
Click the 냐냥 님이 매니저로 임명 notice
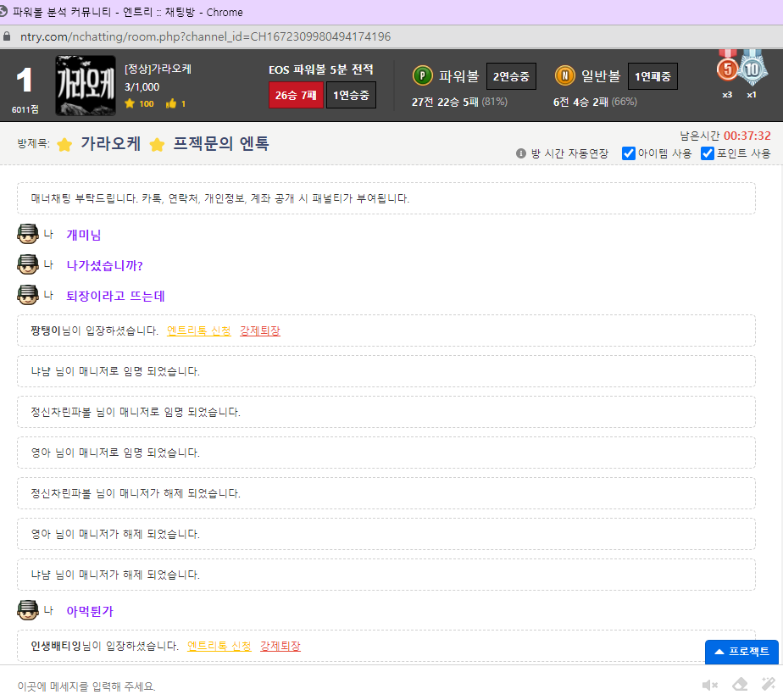(x=386, y=371)
